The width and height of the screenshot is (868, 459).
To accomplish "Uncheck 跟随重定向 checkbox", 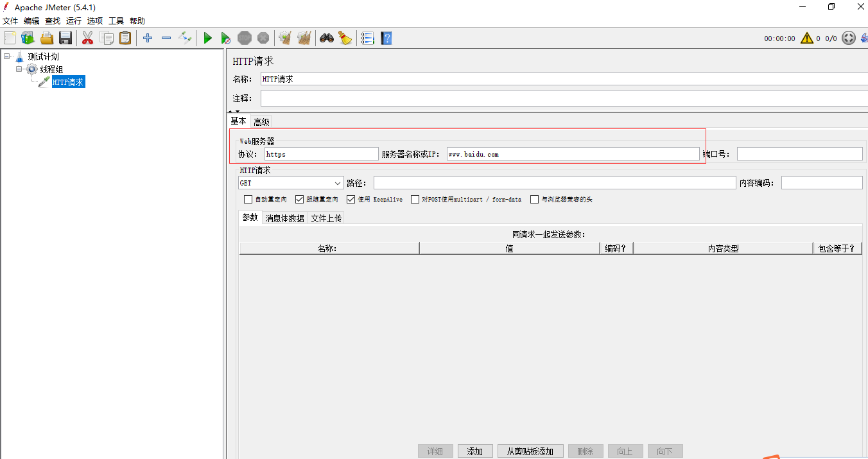I will [300, 200].
